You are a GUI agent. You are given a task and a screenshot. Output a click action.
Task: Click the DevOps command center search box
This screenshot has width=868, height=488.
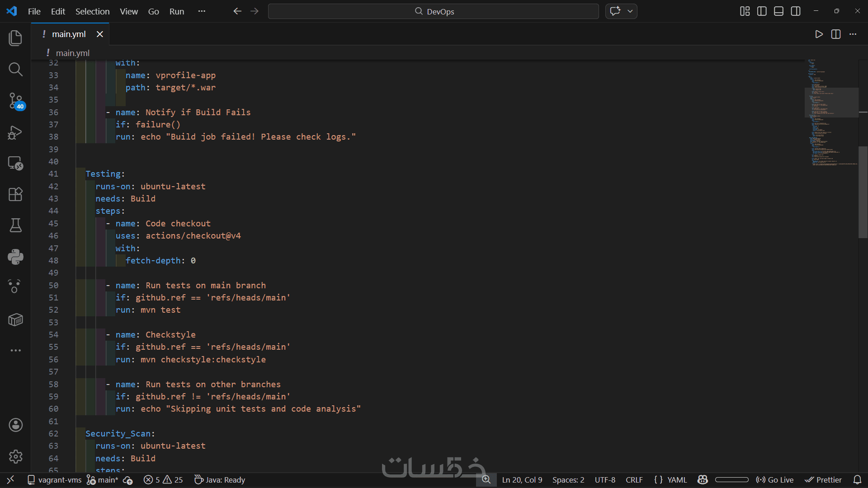tap(433, 11)
